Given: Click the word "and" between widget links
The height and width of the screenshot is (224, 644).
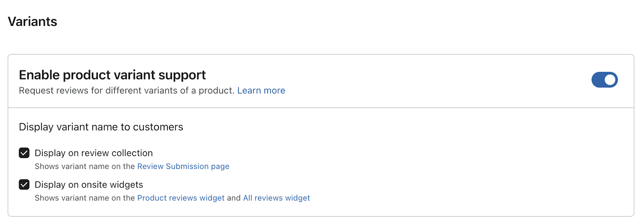Looking at the screenshot, I should 233,198.
